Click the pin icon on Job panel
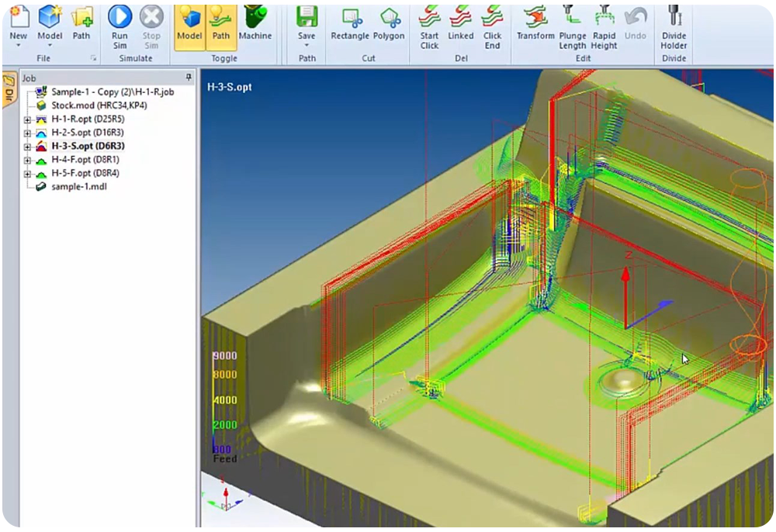The width and height of the screenshot is (776, 532). click(x=188, y=78)
